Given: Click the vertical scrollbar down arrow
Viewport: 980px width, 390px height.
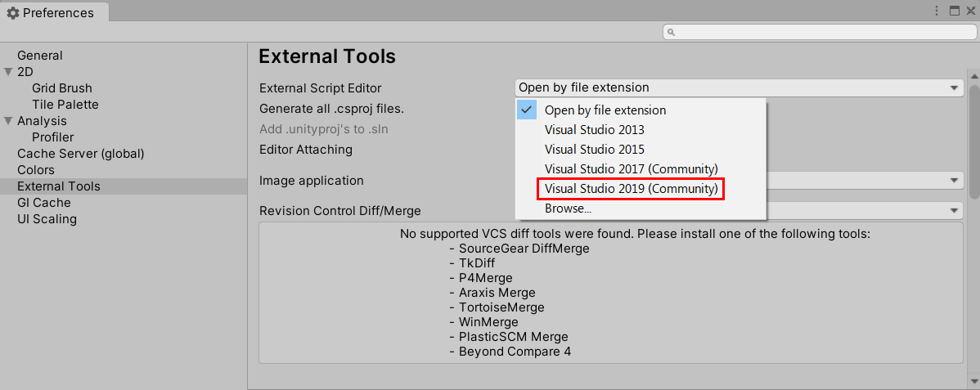Looking at the screenshot, I should pyautogui.click(x=973, y=381).
